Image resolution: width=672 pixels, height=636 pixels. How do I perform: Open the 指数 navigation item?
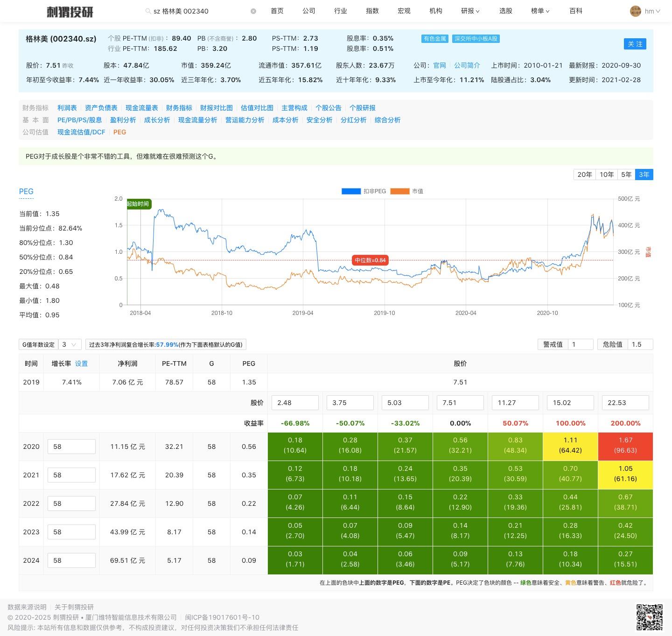[x=372, y=11]
